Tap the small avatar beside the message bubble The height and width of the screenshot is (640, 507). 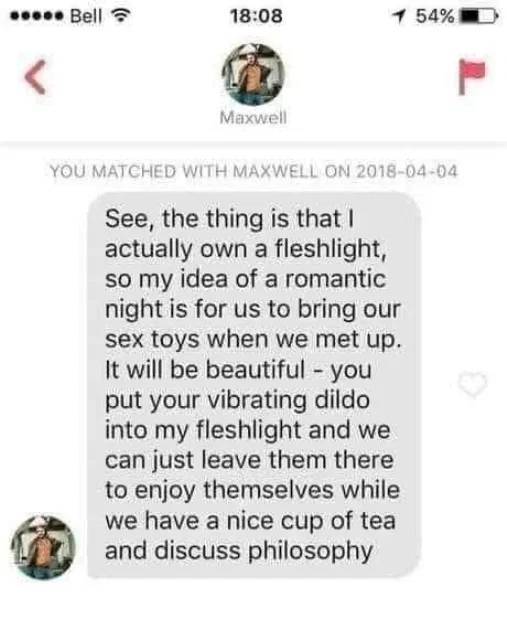click(x=43, y=547)
